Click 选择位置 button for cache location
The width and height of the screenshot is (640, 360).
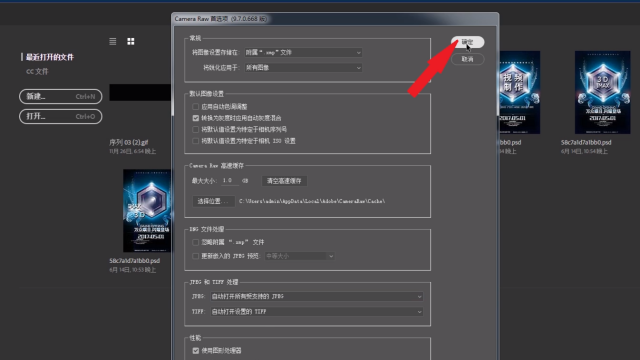point(213,201)
